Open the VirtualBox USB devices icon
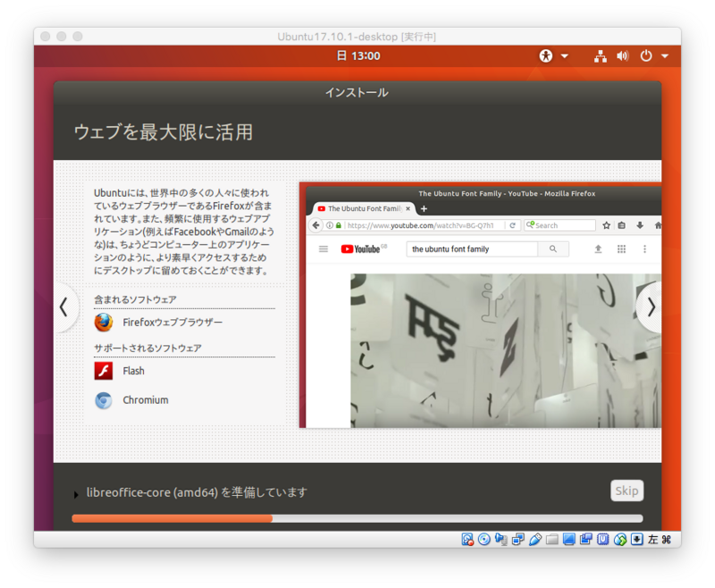 tap(535, 540)
